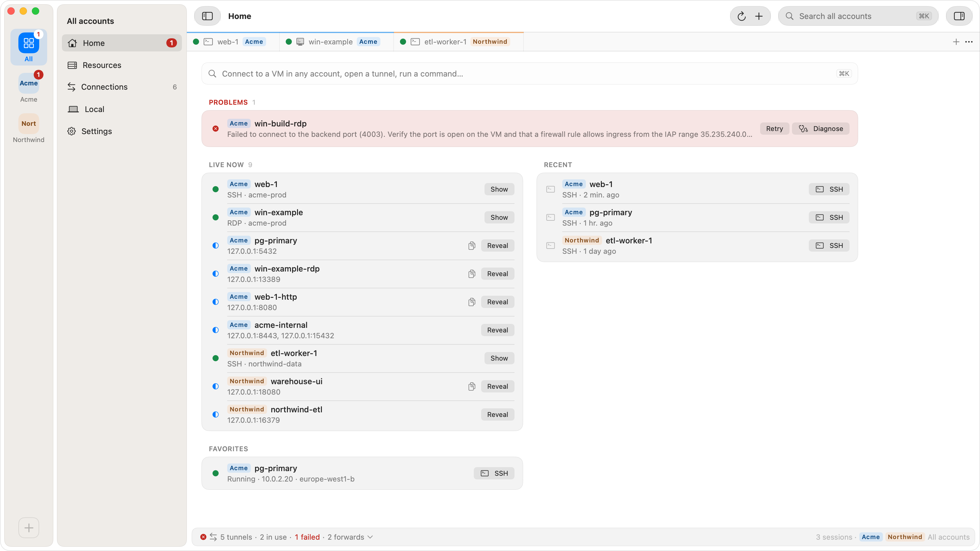The width and height of the screenshot is (980, 551).
Task: Open Connections in the sidebar
Action: click(122, 87)
